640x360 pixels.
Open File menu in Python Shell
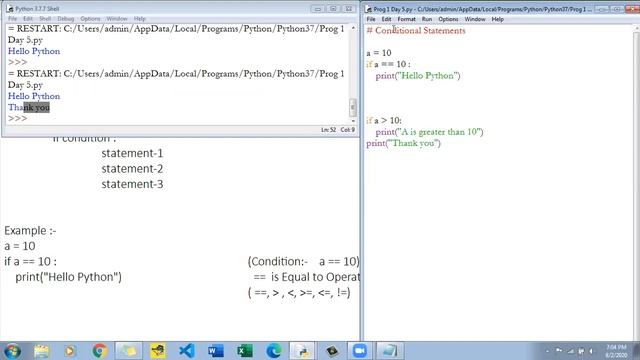click(13, 19)
